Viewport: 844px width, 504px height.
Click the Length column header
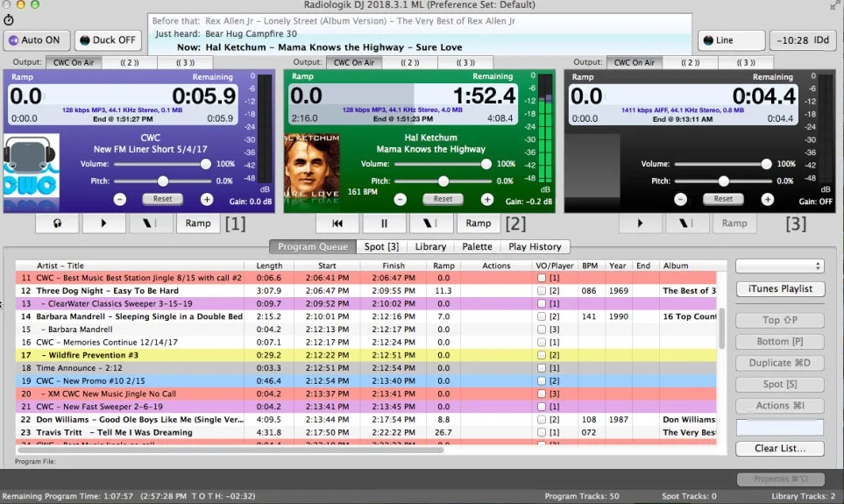click(x=269, y=266)
